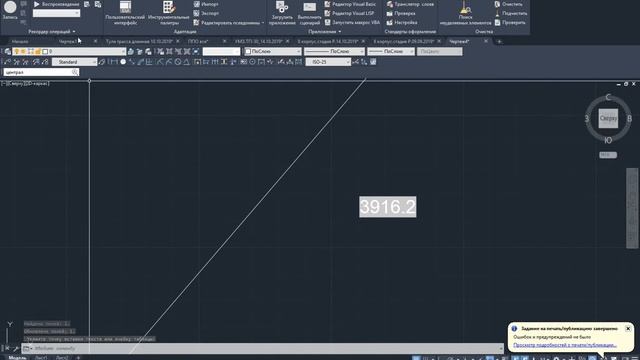Click Проверка in Стандарты оформления

(401, 13)
